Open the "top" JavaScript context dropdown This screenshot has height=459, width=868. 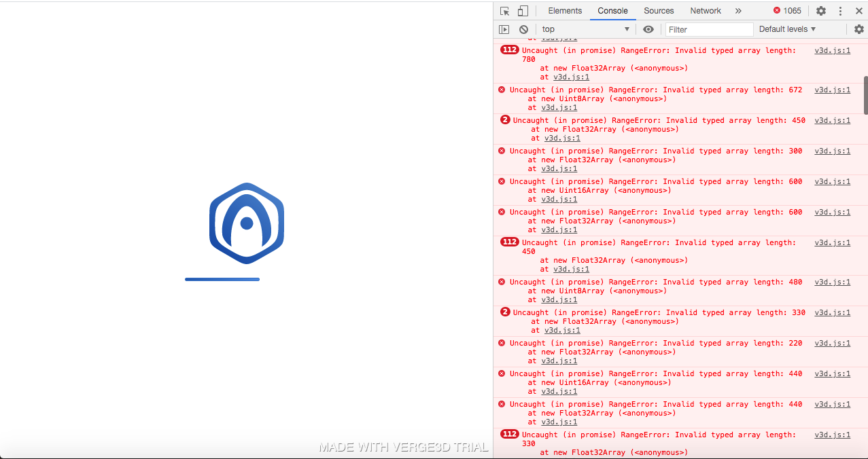[x=586, y=29]
